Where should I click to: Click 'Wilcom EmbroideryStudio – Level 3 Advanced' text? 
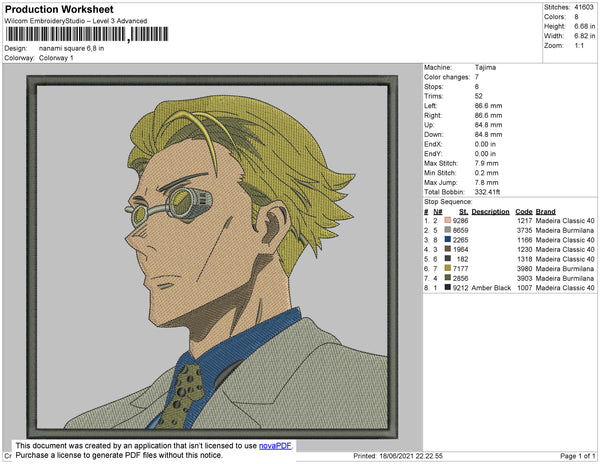click(76, 21)
